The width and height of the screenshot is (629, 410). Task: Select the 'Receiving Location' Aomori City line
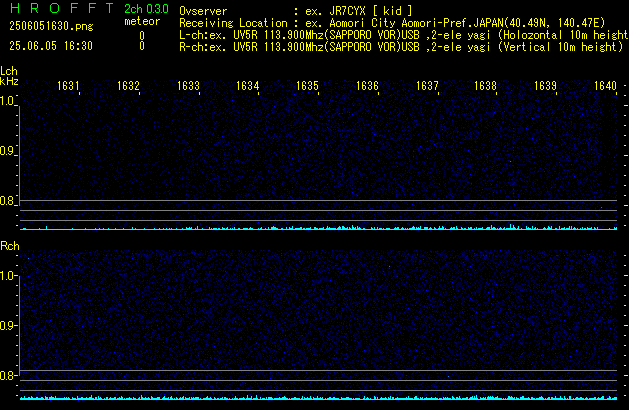[x=392, y=23]
